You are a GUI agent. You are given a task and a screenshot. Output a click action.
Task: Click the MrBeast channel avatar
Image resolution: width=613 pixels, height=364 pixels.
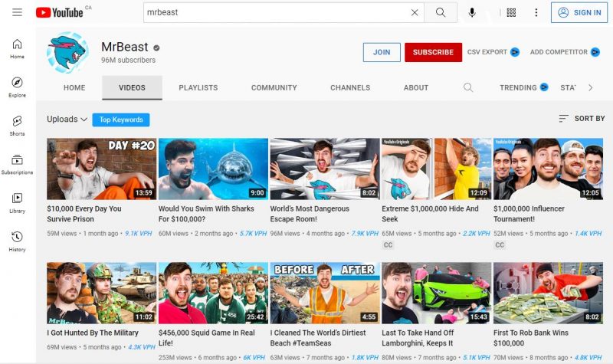click(x=67, y=52)
